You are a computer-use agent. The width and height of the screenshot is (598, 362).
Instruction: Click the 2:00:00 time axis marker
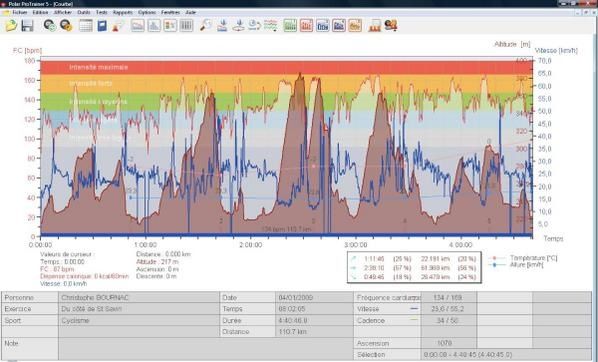pyautogui.click(x=251, y=245)
